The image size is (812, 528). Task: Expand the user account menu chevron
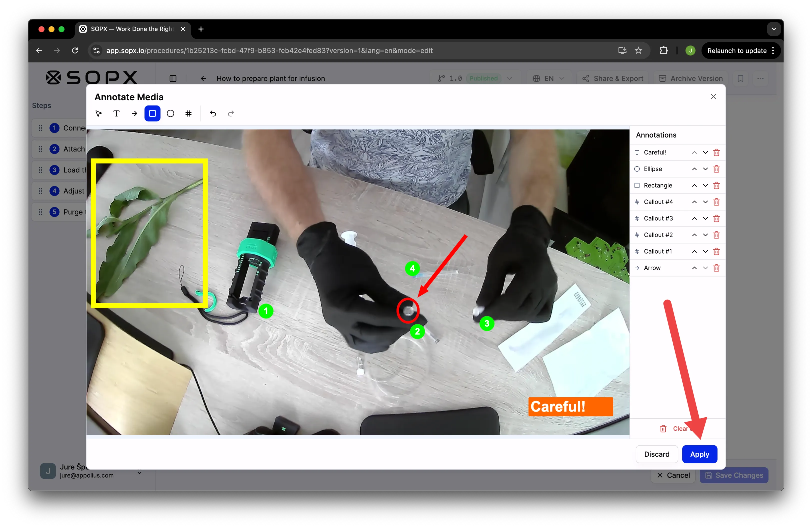[x=139, y=471]
